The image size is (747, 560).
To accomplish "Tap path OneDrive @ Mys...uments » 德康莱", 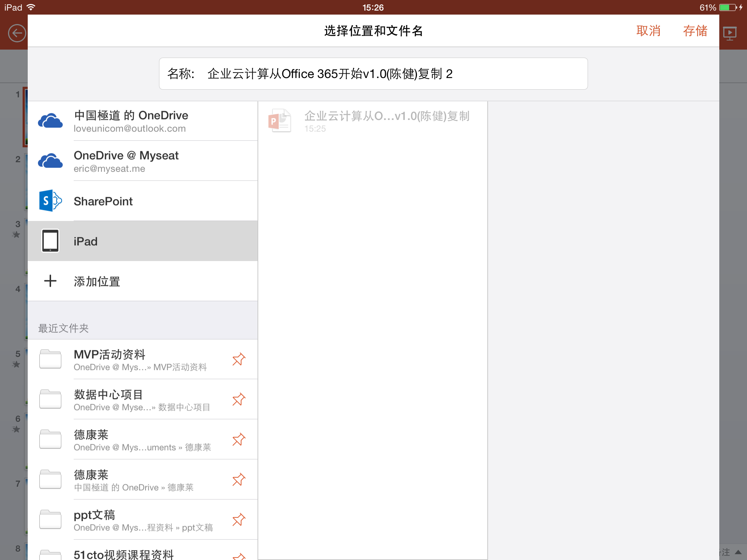I will [142, 447].
